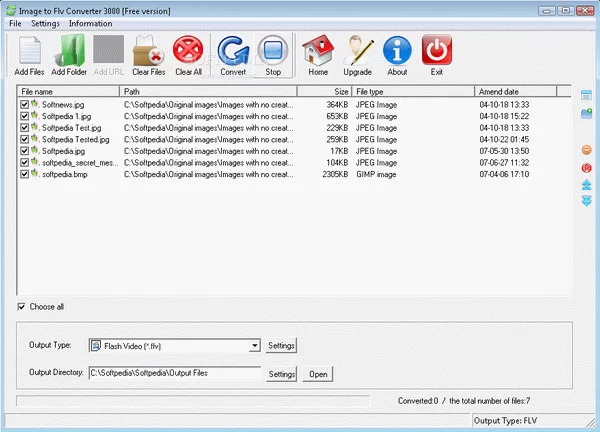Click file icon beside softpedia.bmp

(x=35, y=173)
